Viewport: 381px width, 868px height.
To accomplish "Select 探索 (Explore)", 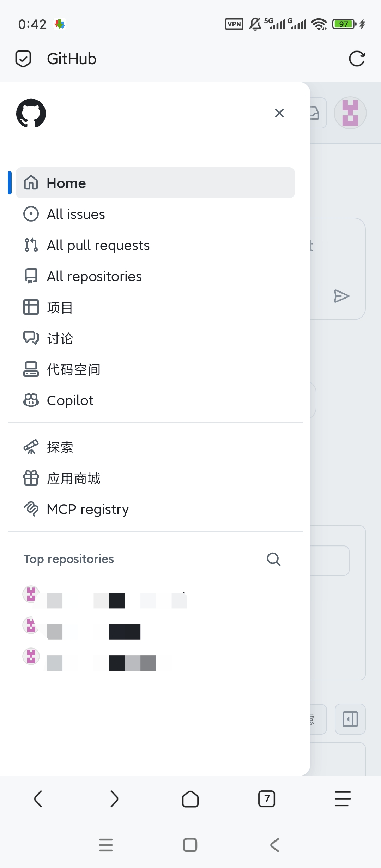I will point(155,447).
